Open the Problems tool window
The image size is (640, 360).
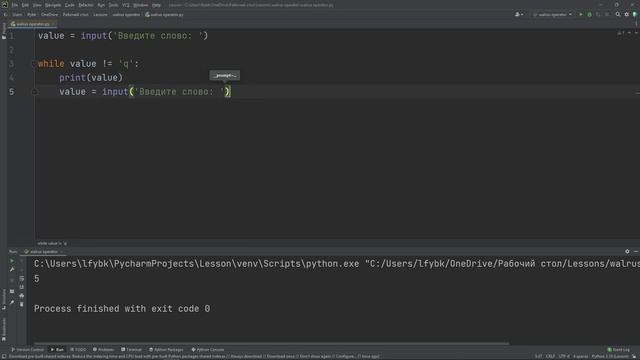(103, 350)
